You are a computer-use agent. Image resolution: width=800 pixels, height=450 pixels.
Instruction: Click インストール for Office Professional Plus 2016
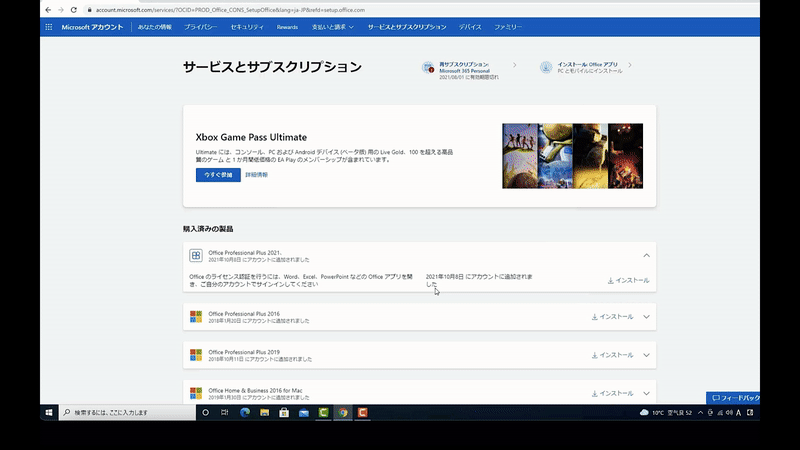[x=612, y=317]
